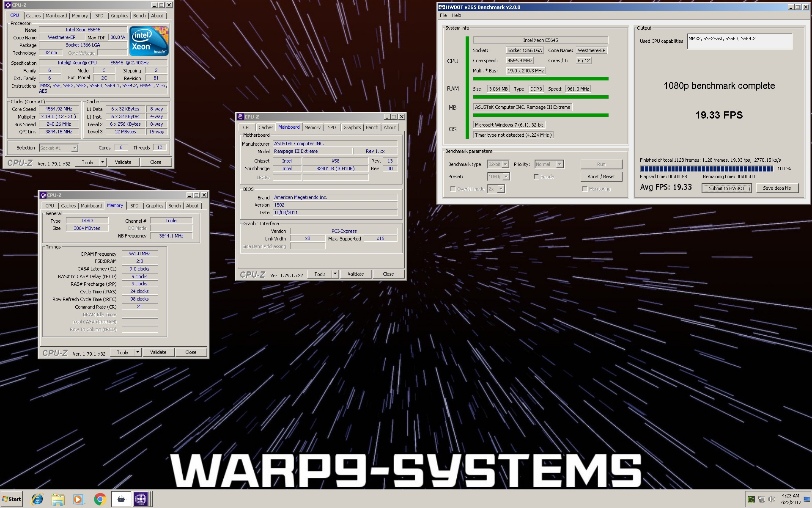Click CPU-Z title icon in Mainboard window
The height and width of the screenshot is (508, 812).
pos(241,117)
